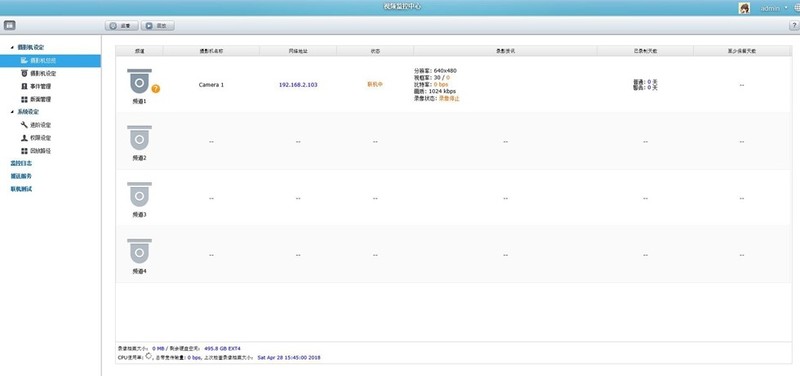The height and width of the screenshot is (376, 800).
Task: Open the layout management item under camera settings
Action: (x=36, y=99)
